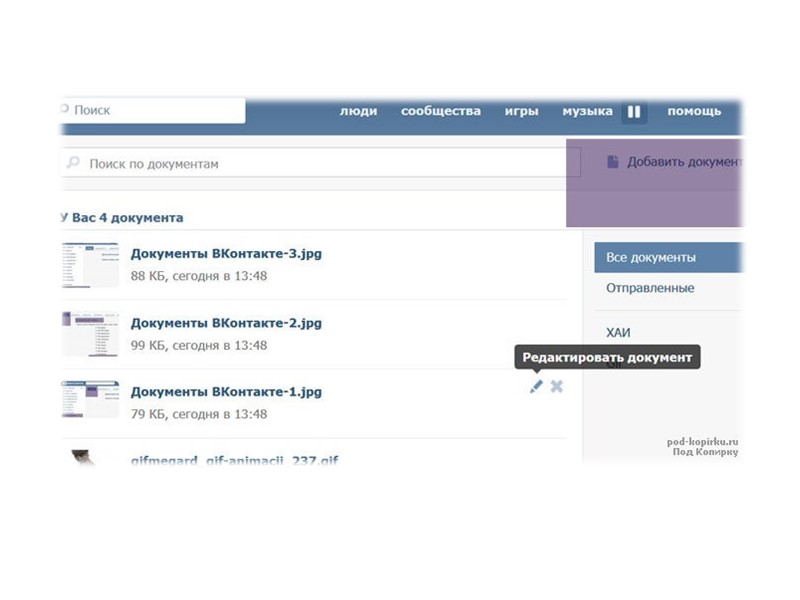Select the ХАИ category in the sidebar
Image resolution: width=800 pixels, height=600 pixels.
(x=618, y=333)
